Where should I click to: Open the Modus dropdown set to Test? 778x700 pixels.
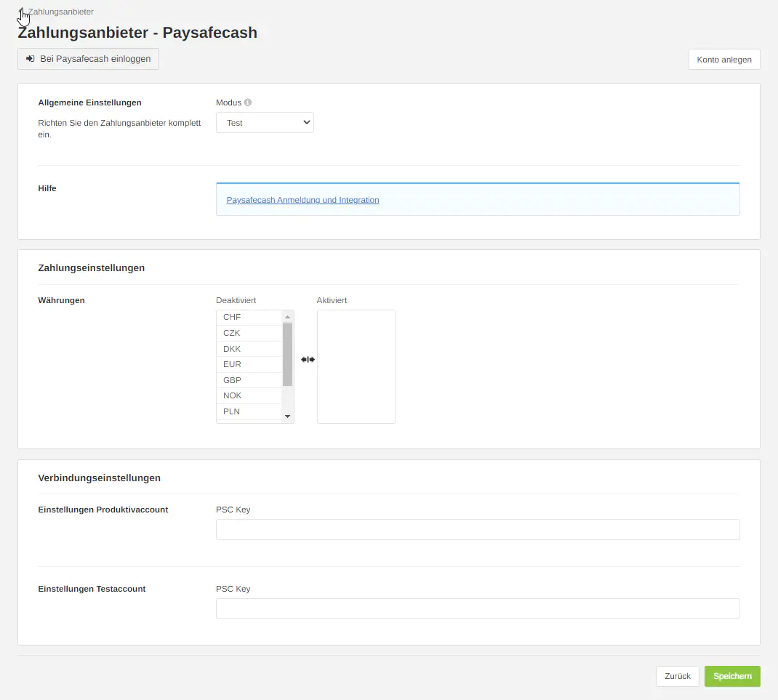(x=265, y=123)
